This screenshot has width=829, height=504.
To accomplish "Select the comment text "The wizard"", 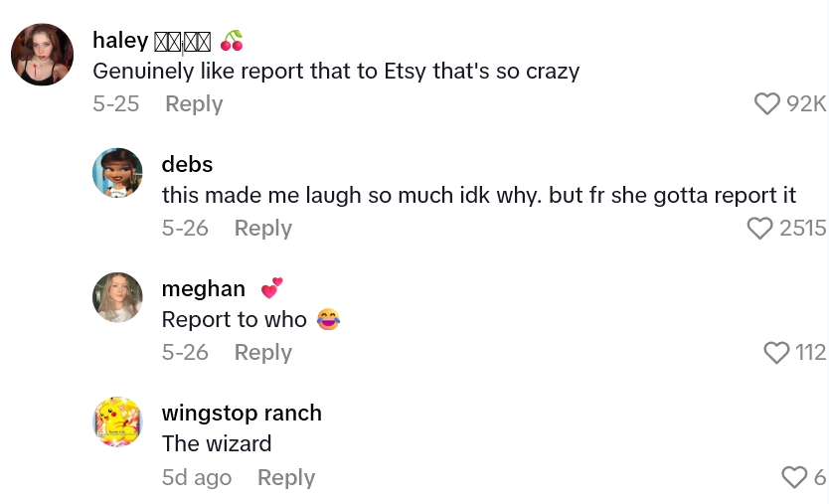I will click(217, 443).
